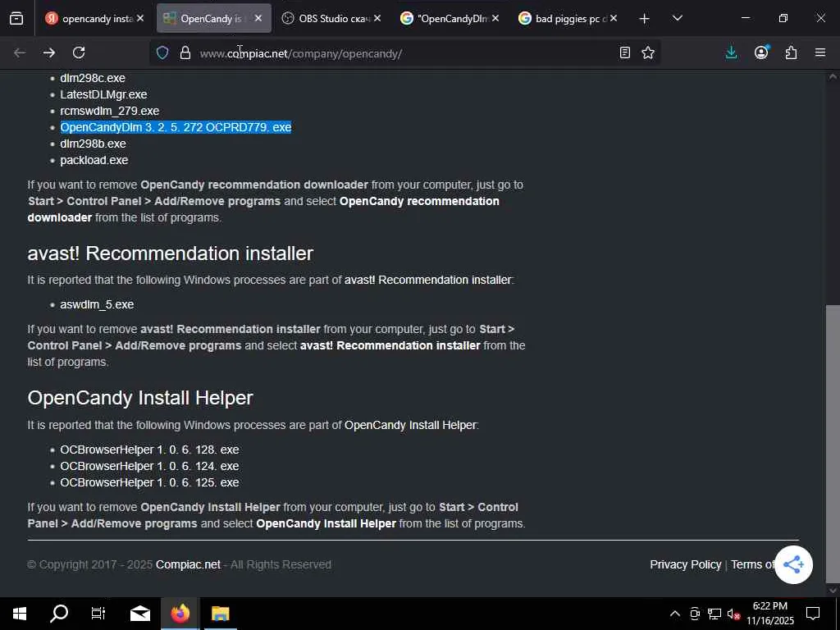The height and width of the screenshot is (630, 840).
Task: Click the 'rcmswdlm_279.exe' list item
Action: pyautogui.click(x=109, y=111)
